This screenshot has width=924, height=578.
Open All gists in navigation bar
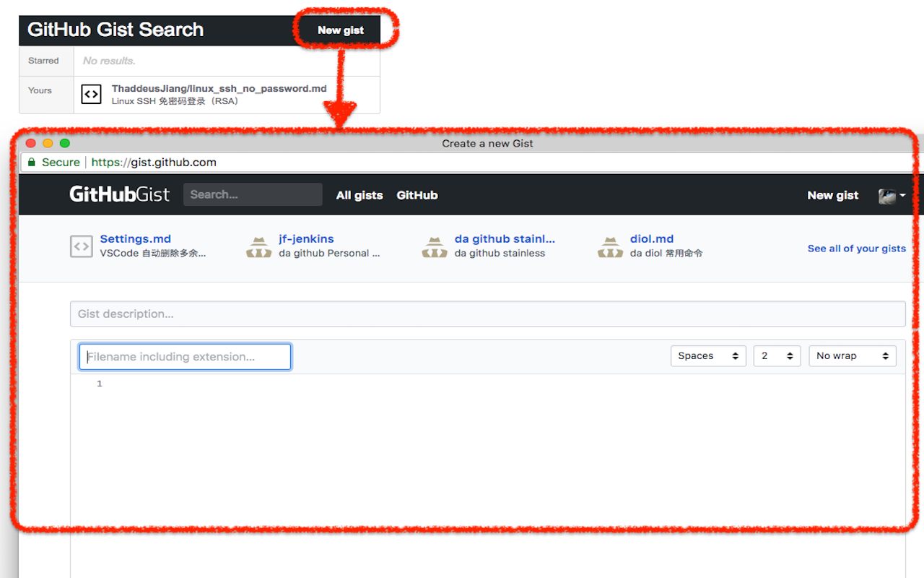359,195
